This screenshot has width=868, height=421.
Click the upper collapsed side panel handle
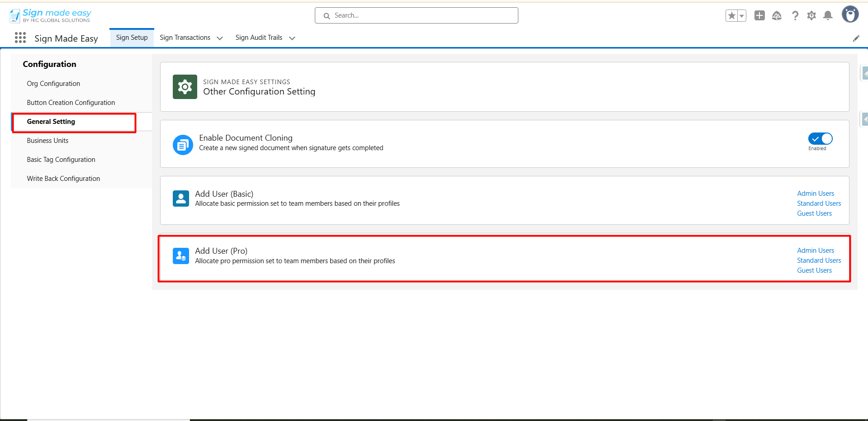(864, 73)
